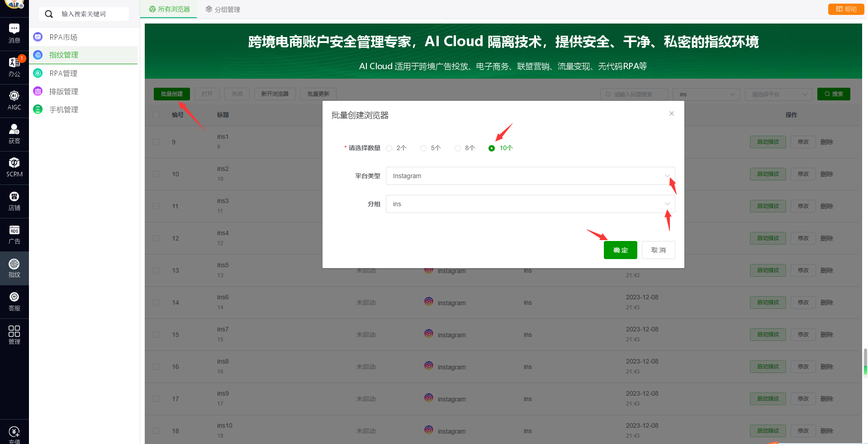The image size is (868, 444).
Task: Select the 10个 quantity option
Action: [x=501, y=148]
